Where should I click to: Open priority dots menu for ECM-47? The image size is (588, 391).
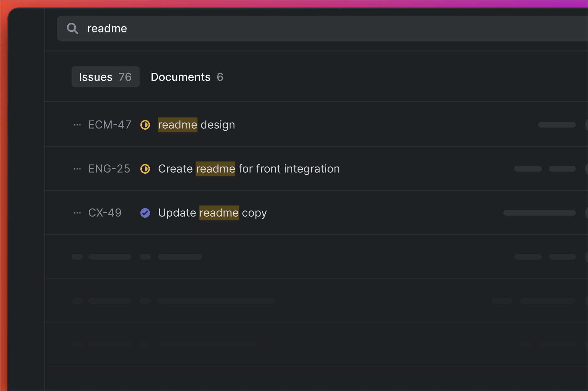(77, 125)
